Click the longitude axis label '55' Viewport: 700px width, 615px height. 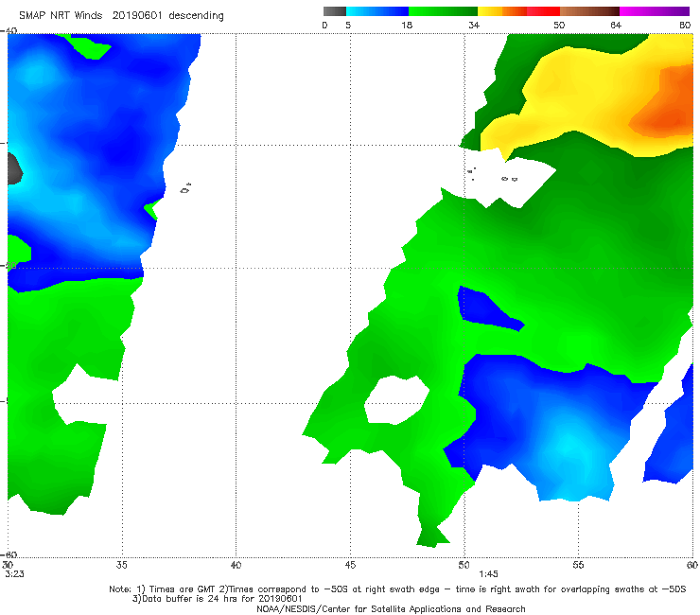pos(578,565)
